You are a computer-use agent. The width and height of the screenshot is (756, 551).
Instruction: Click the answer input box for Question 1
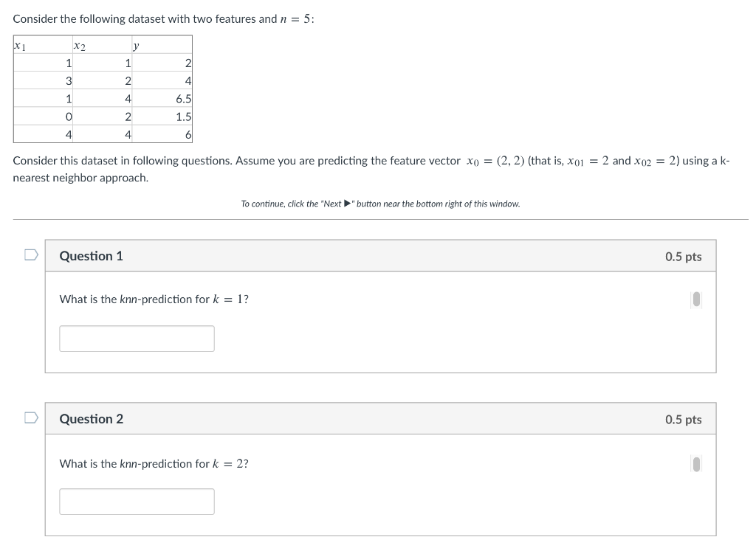coord(137,338)
